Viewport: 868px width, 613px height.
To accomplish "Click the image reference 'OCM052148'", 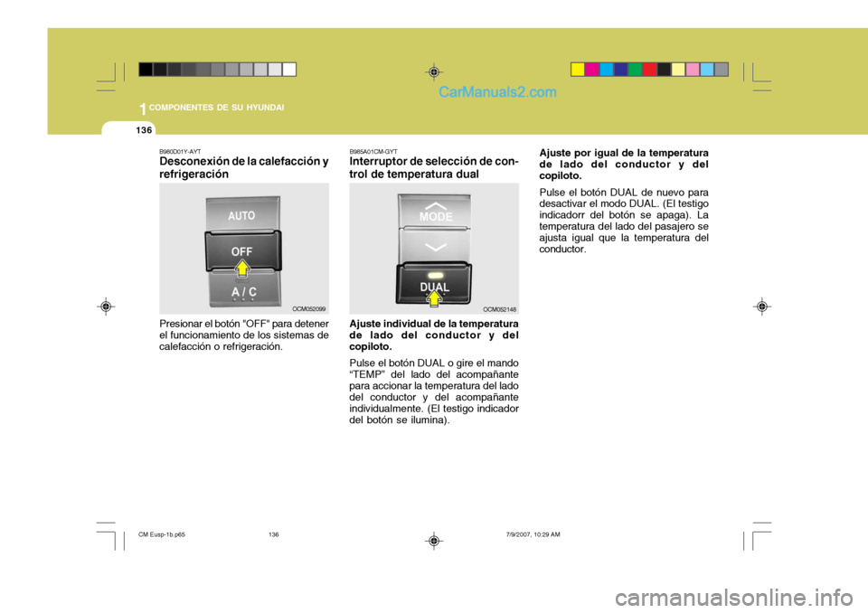I will point(499,309).
